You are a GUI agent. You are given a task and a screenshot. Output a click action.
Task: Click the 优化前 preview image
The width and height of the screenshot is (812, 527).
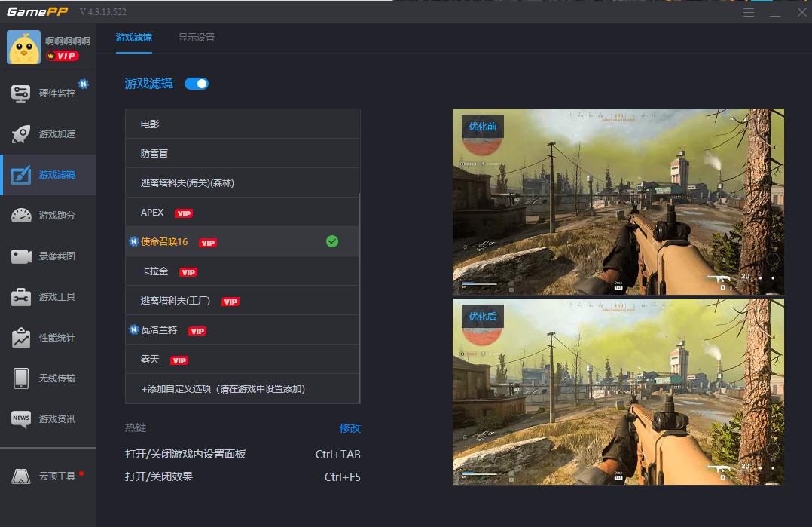[x=618, y=201]
